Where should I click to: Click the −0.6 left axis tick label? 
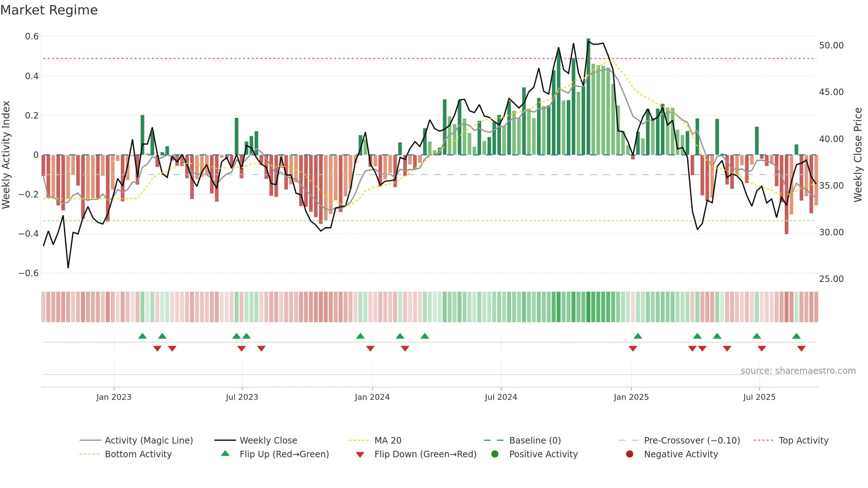coord(29,273)
